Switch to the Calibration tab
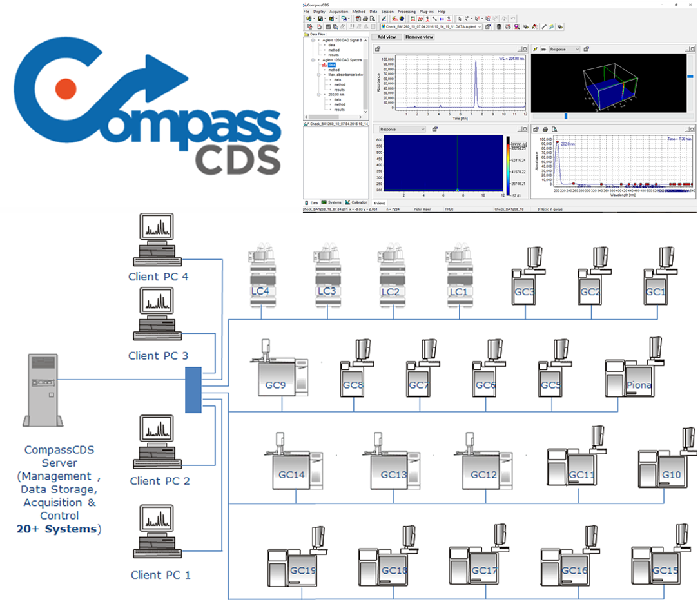 356,202
